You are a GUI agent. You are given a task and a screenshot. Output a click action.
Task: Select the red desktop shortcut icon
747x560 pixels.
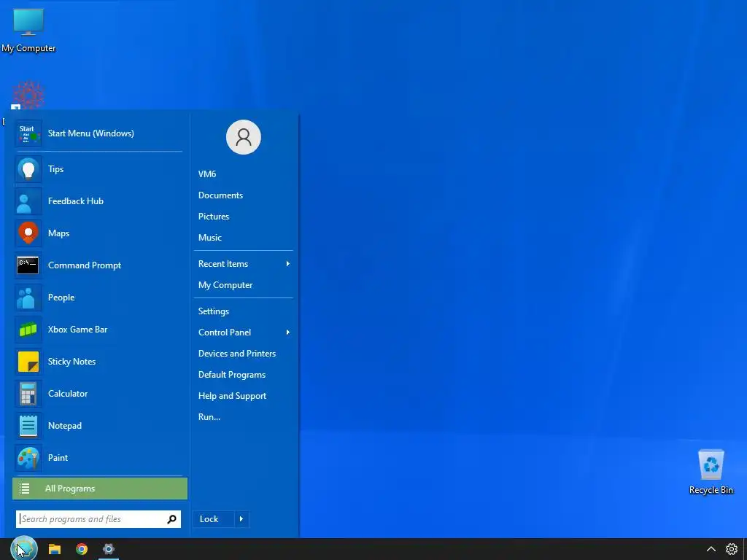28,96
